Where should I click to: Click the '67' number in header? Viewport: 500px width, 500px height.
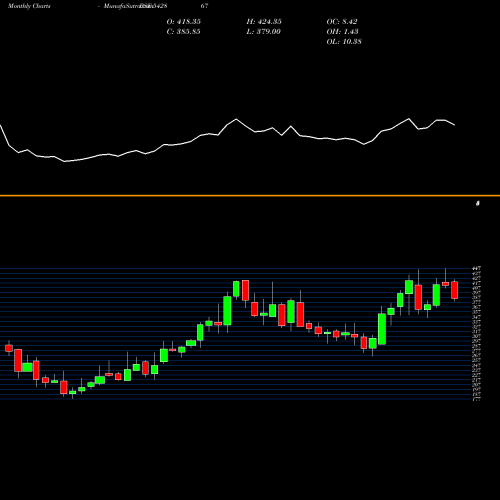coord(204,6)
